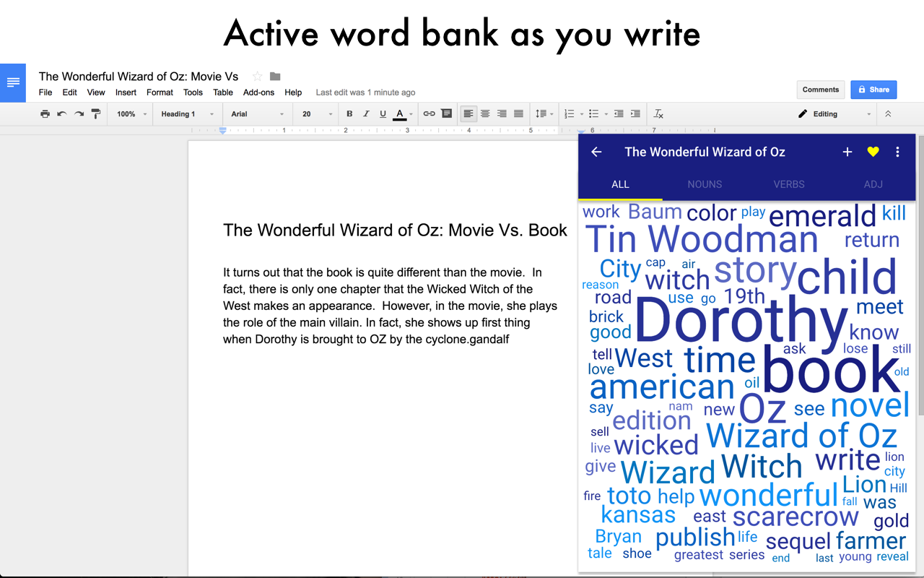Insert a link
The height and width of the screenshot is (578, 924).
tap(430, 113)
